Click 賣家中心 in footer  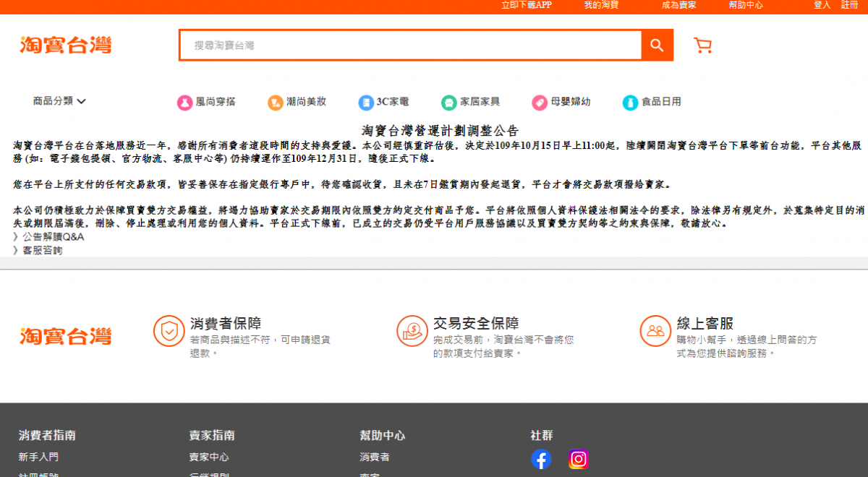209,457
